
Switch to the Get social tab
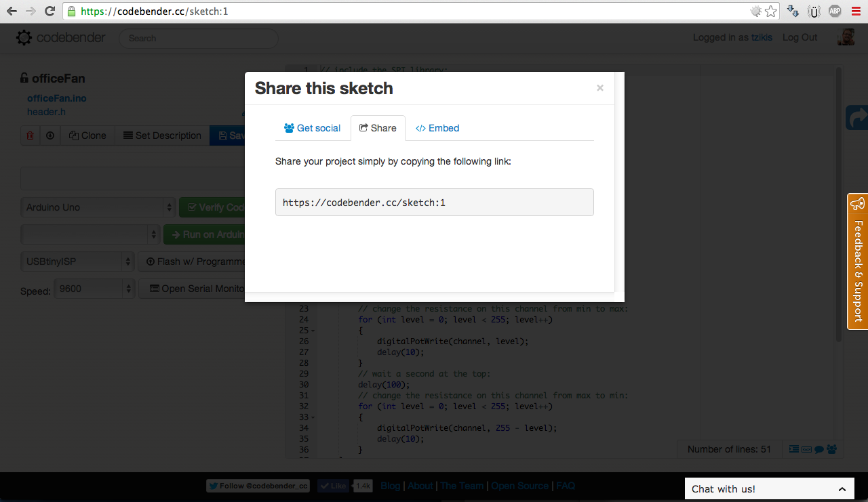click(312, 128)
